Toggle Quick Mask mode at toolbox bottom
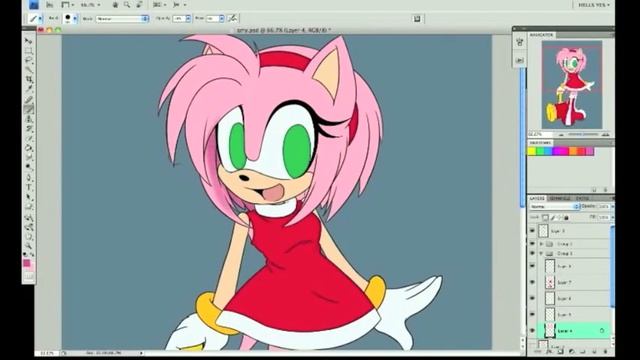The height and width of the screenshot is (360, 640). tap(29, 276)
